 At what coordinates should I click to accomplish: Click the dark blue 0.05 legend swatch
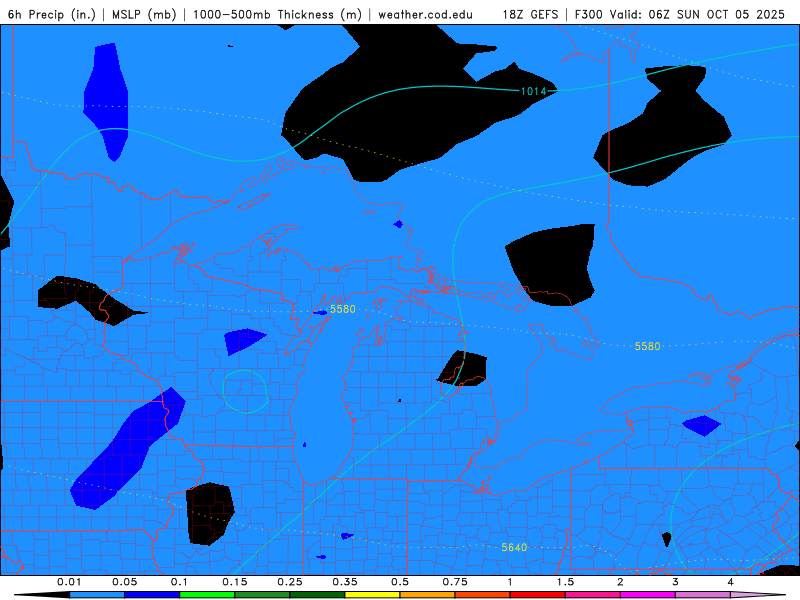[152, 595]
